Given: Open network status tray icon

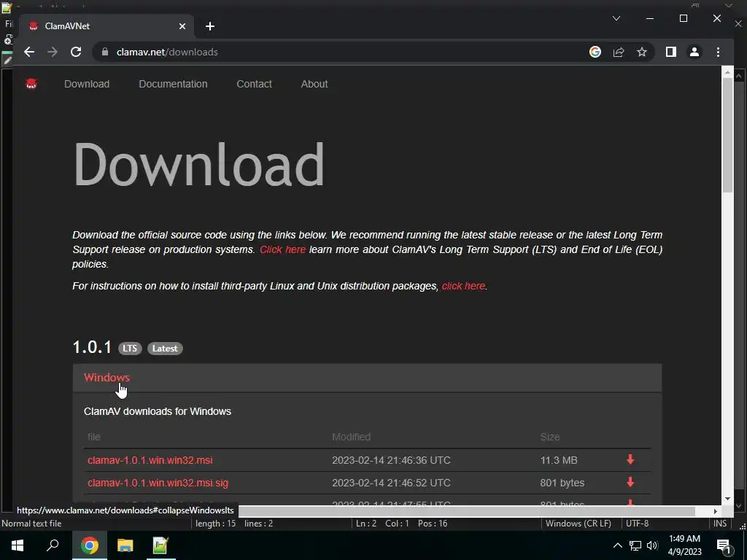Looking at the screenshot, I should 635,545.
